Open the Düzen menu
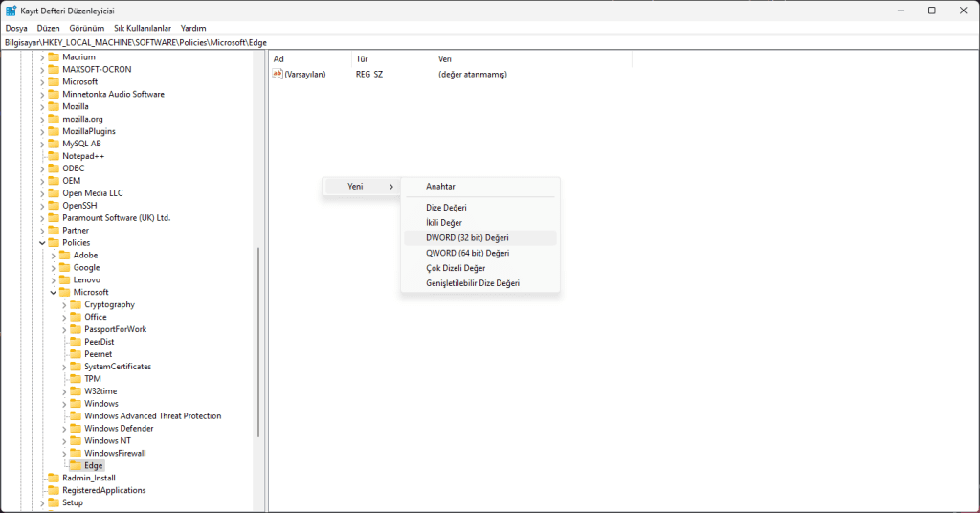980x513 pixels. (48, 28)
